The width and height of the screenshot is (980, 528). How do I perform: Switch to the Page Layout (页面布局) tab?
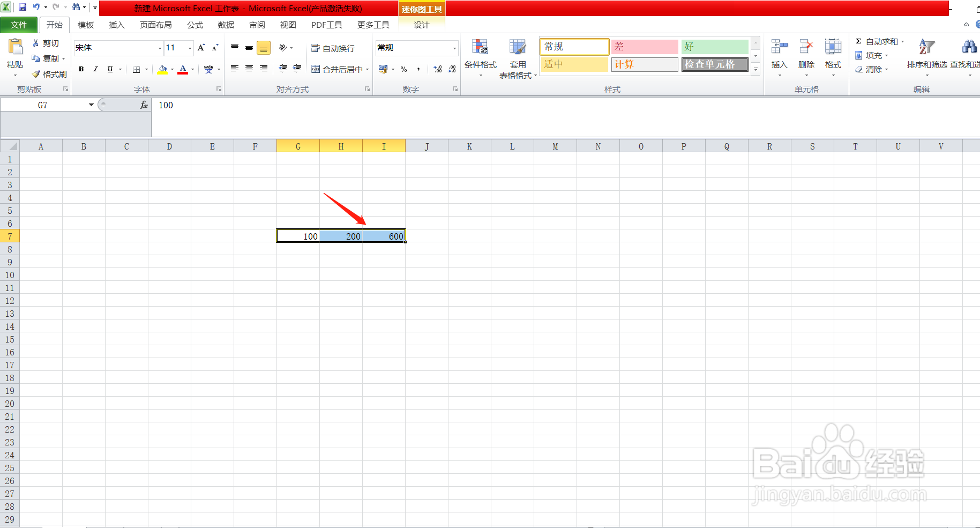pyautogui.click(x=155, y=25)
